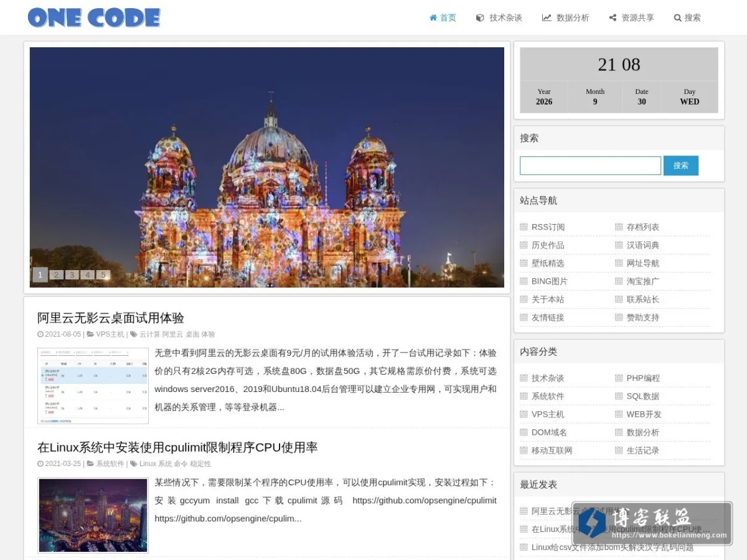
Task: Open the 赞助支持 link
Action: (x=642, y=317)
